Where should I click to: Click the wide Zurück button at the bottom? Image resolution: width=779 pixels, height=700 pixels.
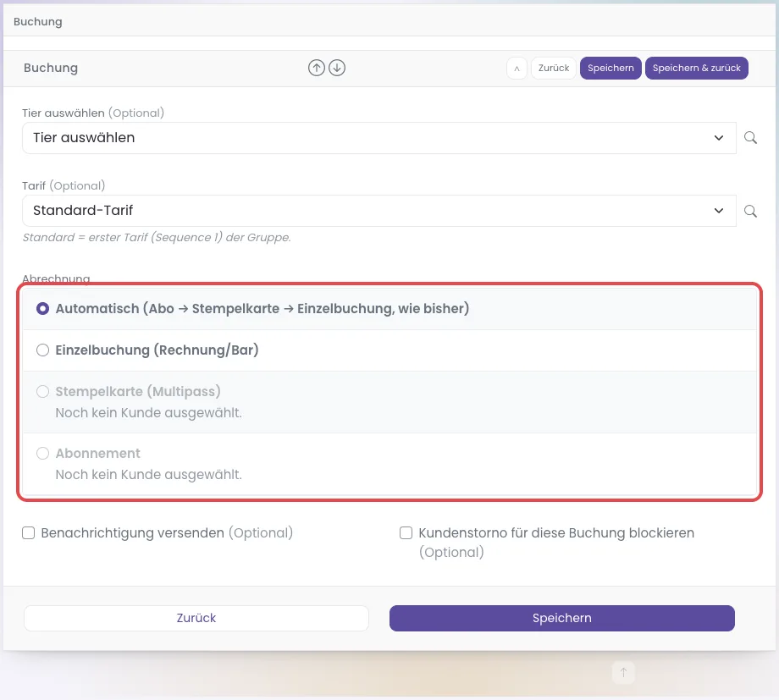(x=196, y=618)
